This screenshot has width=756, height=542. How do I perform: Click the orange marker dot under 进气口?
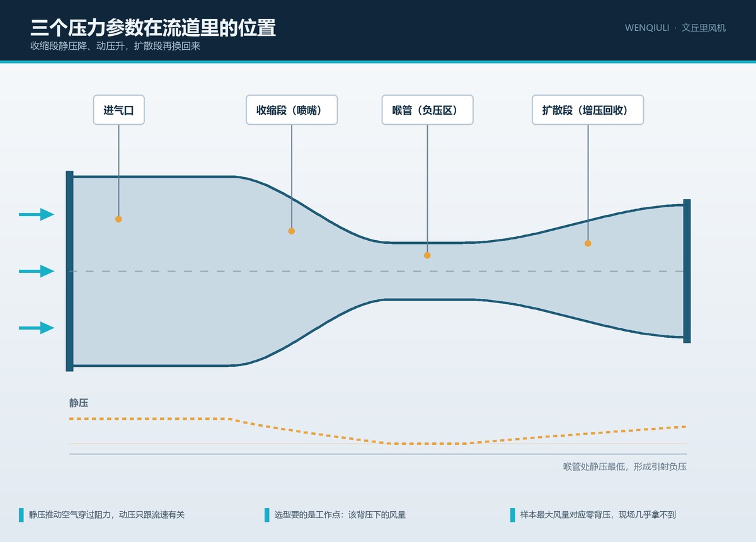[118, 219]
